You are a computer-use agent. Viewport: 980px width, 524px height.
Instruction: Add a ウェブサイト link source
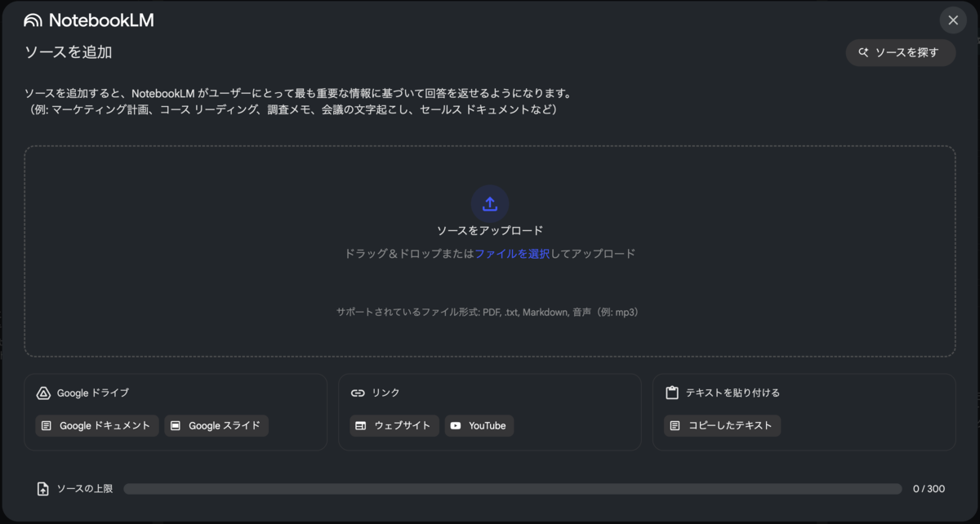[394, 425]
